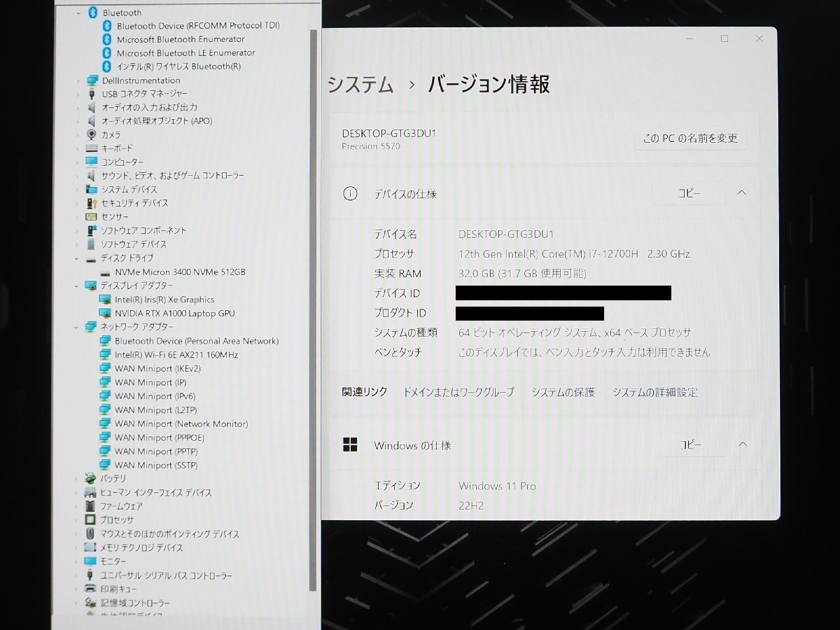This screenshot has width=840, height=630.
Task: Click the Microsoft Bluetooth LE Enumerator icon
Action: (x=106, y=52)
